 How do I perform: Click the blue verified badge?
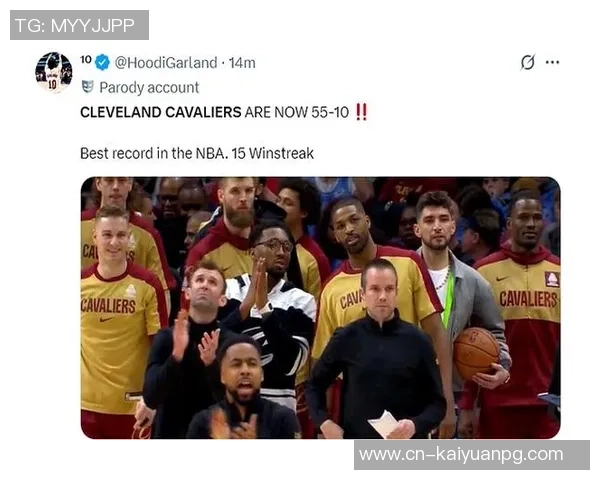pyautogui.click(x=102, y=62)
